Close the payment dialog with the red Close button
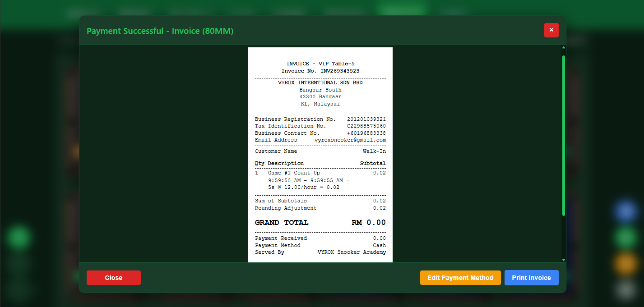 [113, 278]
